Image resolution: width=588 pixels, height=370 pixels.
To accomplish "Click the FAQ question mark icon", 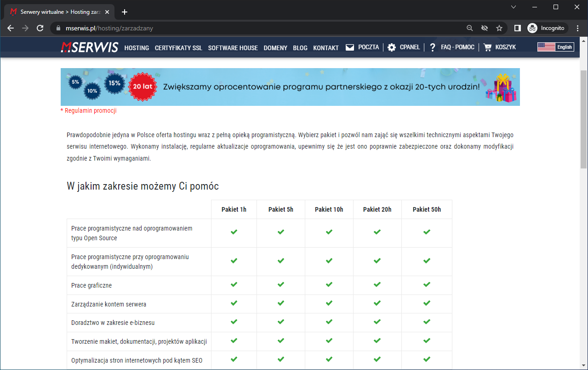I will (x=432, y=47).
